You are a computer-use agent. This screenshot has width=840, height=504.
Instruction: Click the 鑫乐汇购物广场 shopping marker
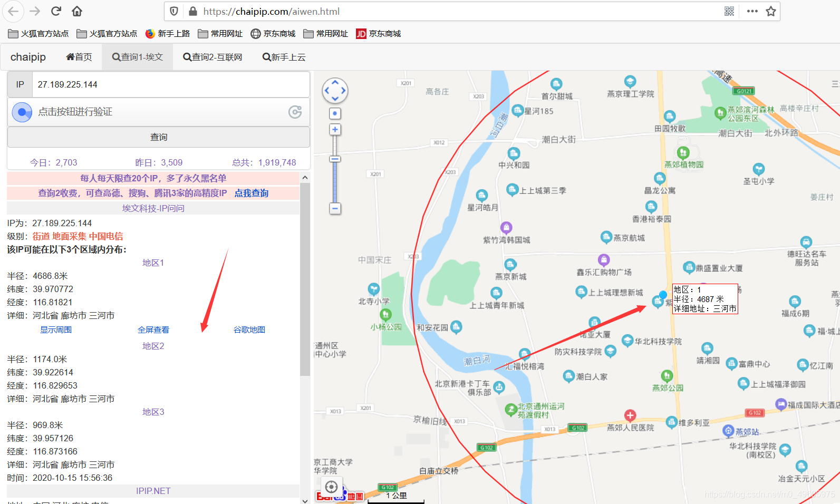click(604, 260)
